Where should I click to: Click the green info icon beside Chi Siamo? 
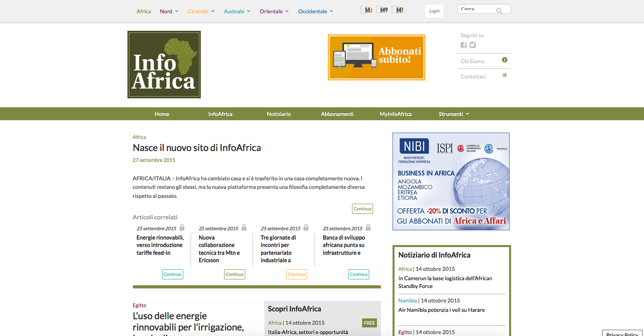[x=504, y=60]
